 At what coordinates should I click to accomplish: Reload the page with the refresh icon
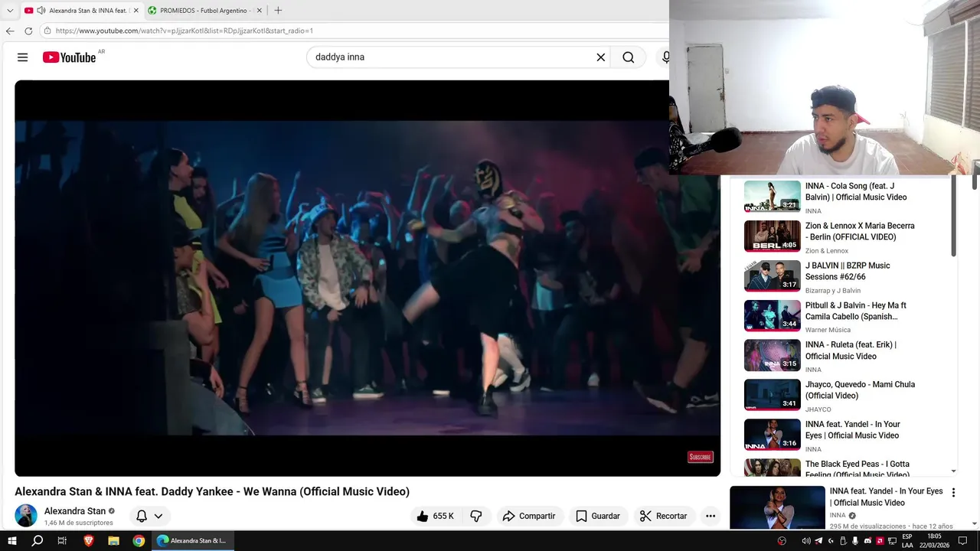point(28,31)
